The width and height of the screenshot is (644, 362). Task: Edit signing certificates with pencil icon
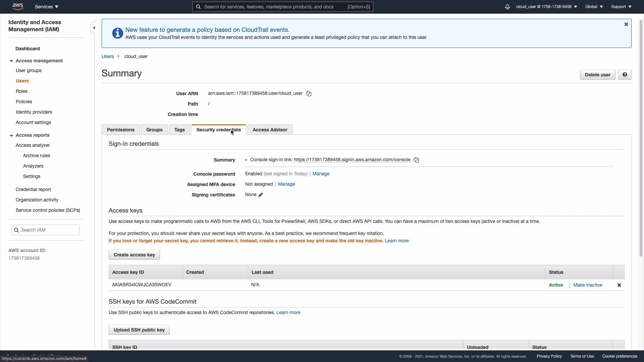261,195
